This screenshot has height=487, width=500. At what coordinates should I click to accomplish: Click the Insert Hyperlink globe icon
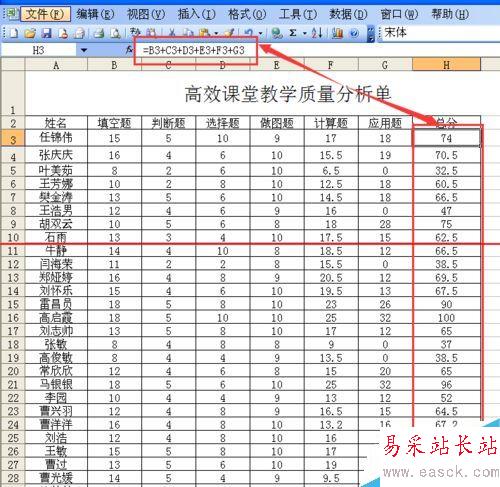(x=277, y=33)
